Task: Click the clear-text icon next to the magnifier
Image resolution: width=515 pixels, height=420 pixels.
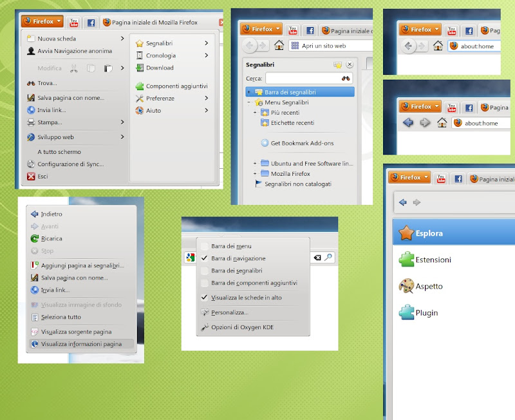Action: 317,258
